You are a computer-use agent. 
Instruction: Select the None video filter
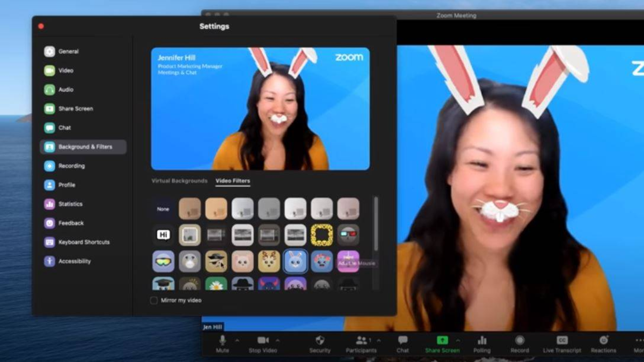[x=163, y=209]
